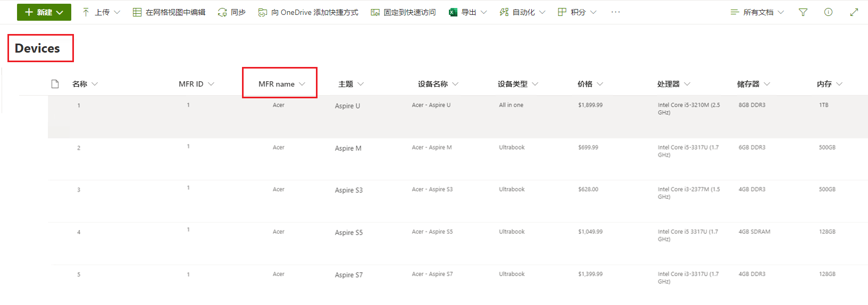This screenshot has width=868, height=305.
Task: Select the Aspire U subject cell
Action: [x=347, y=106]
